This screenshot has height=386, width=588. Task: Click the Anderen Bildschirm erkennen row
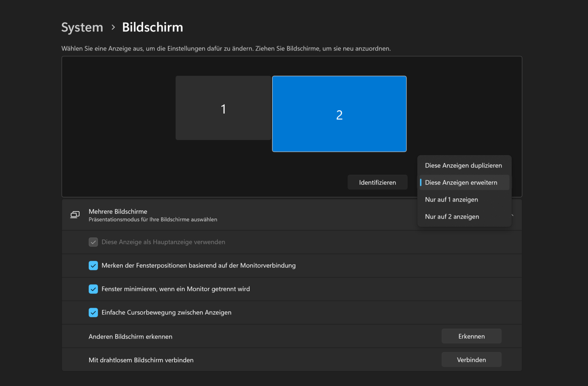tap(130, 336)
